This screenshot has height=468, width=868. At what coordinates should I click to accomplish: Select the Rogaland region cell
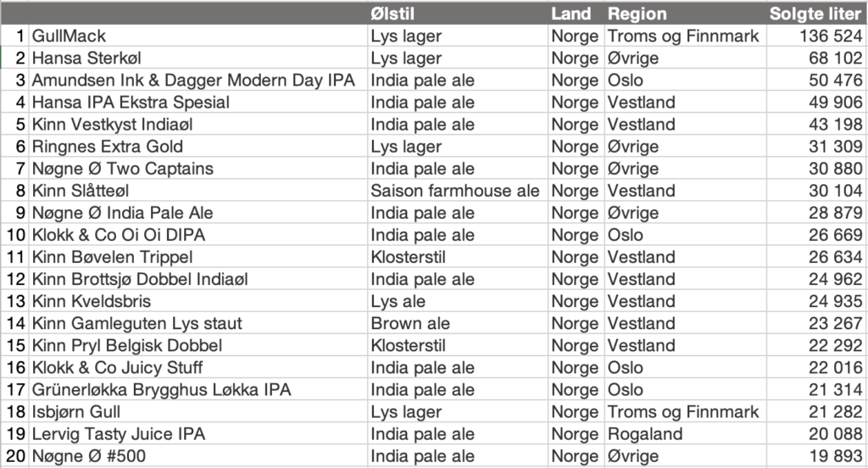point(644,434)
